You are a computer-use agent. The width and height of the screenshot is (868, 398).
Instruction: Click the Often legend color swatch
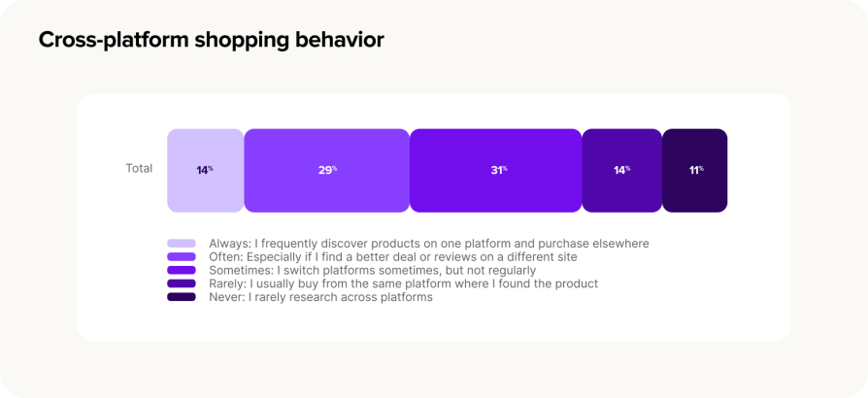pyautogui.click(x=182, y=257)
